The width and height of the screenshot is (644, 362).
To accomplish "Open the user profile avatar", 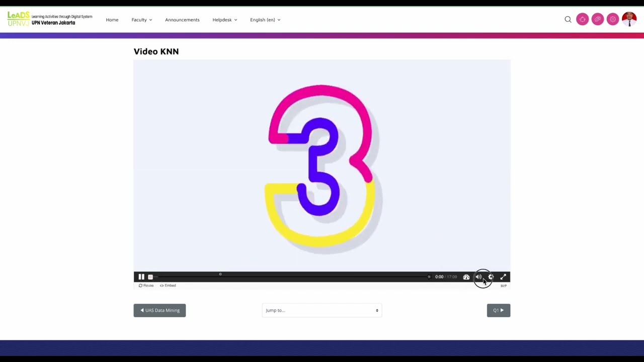I will [629, 20].
